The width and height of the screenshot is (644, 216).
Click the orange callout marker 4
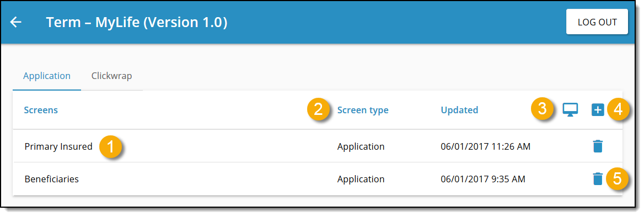tap(618, 110)
